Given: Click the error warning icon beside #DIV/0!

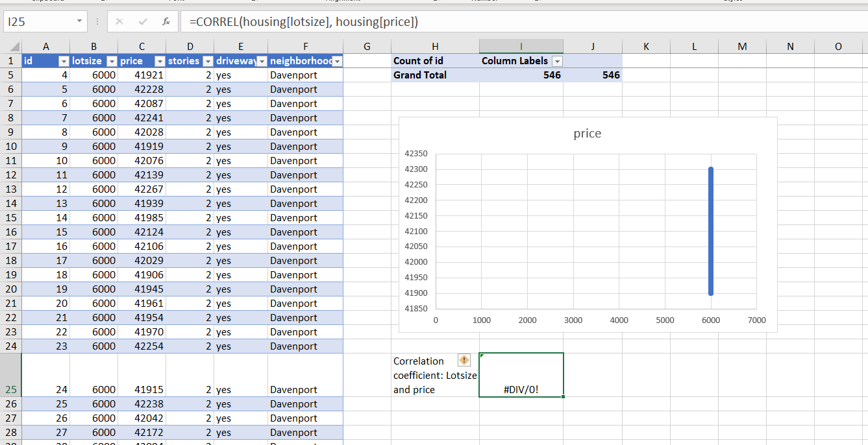Looking at the screenshot, I should pyautogui.click(x=464, y=360).
